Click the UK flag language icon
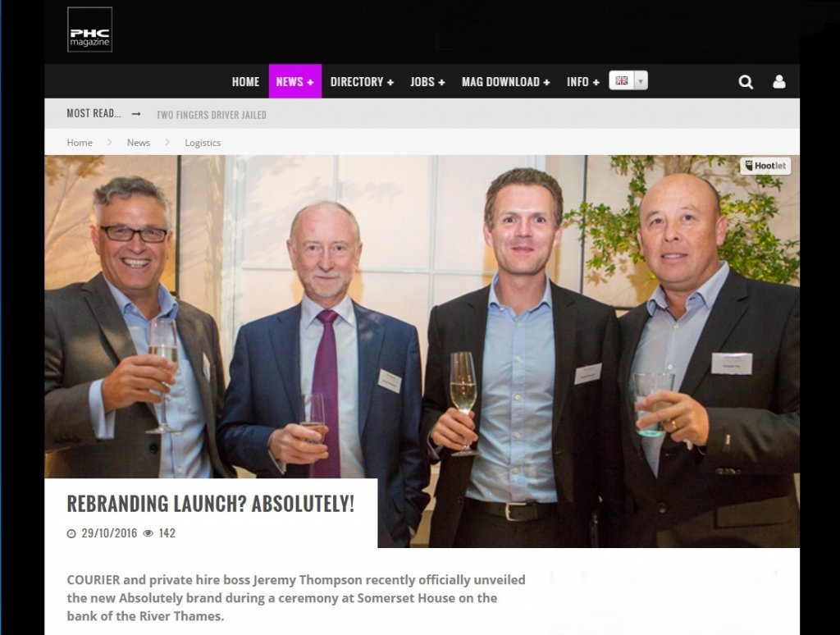This screenshot has width=840, height=635. 622,80
